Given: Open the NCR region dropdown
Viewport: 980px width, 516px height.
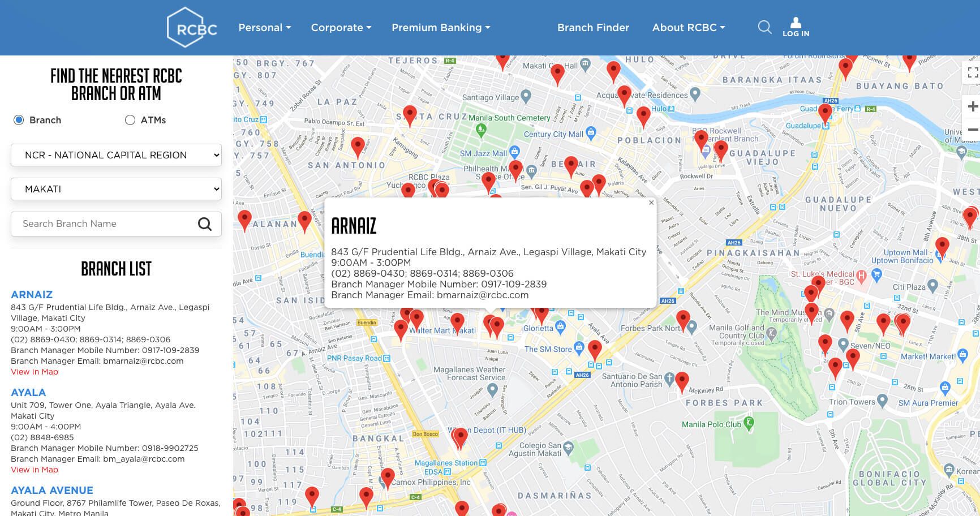Looking at the screenshot, I should click(116, 155).
